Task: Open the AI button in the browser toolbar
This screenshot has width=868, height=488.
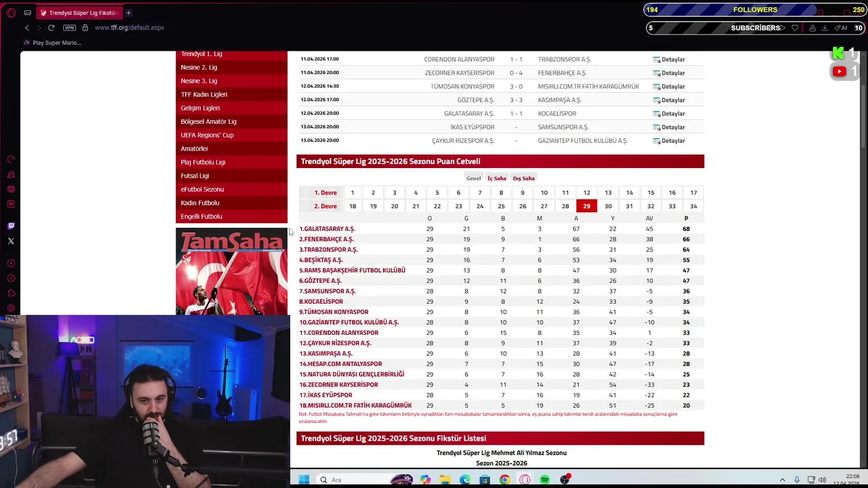Action: coord(841,28)
